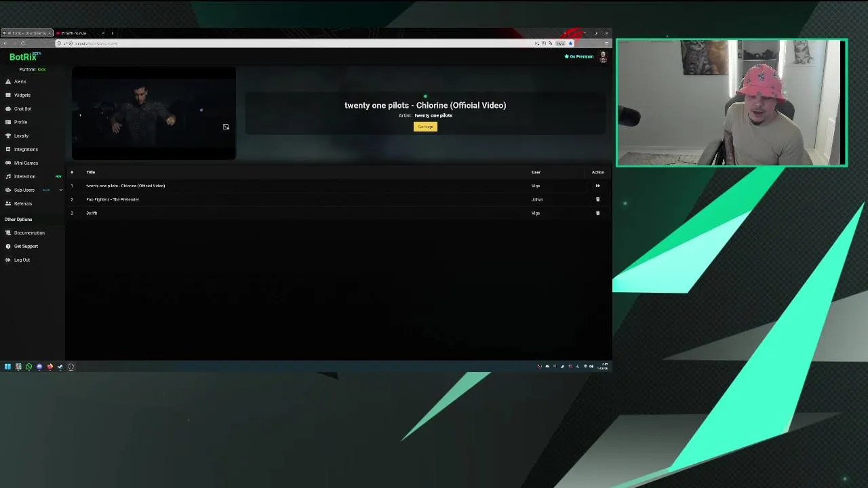Click the Go Premium link
Viewport: 868px width, 488px height.
coord(579,56)
